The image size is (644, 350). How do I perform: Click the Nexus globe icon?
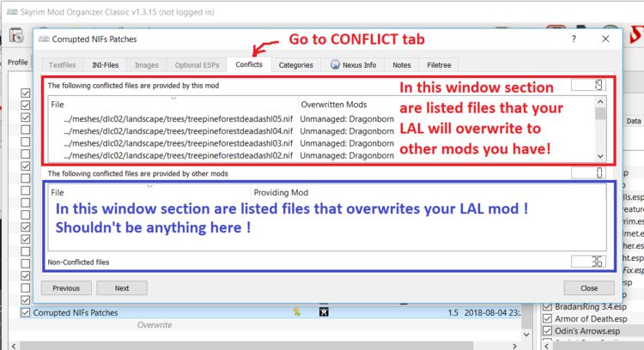(335, 64)
